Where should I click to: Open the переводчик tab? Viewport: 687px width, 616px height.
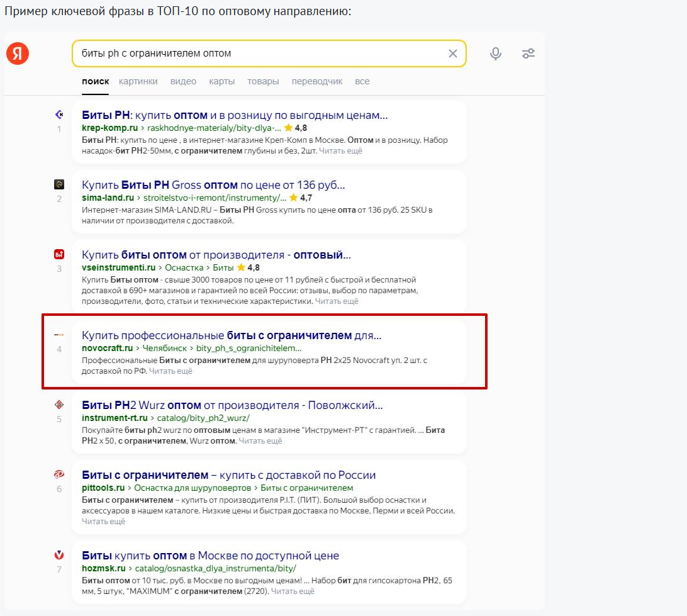(316, 81)
